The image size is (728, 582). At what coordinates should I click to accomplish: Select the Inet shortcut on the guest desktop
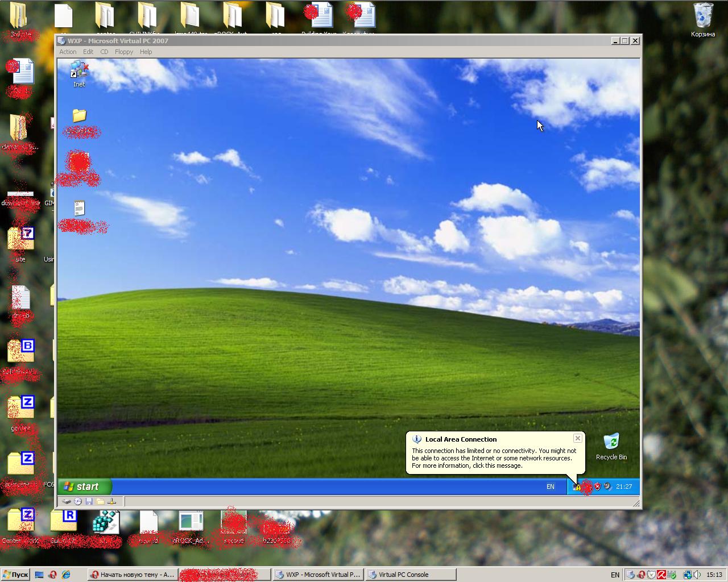click(x=79, y=74)
